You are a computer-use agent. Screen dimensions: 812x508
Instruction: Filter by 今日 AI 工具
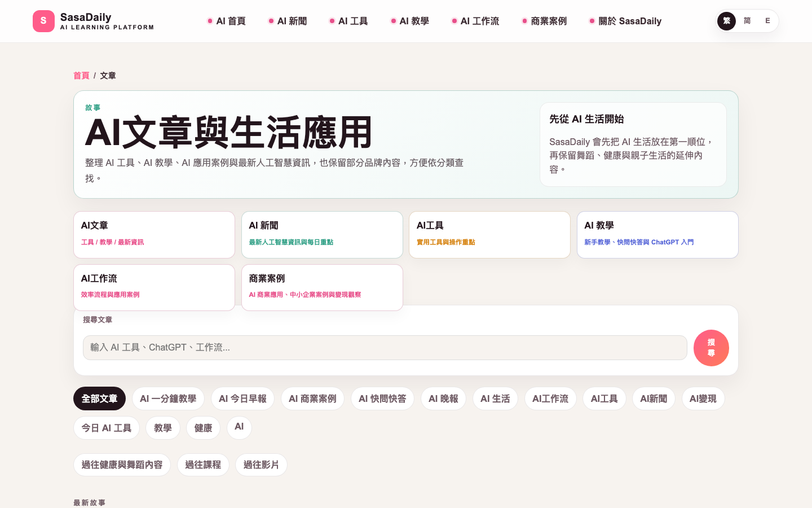(107, 428)
